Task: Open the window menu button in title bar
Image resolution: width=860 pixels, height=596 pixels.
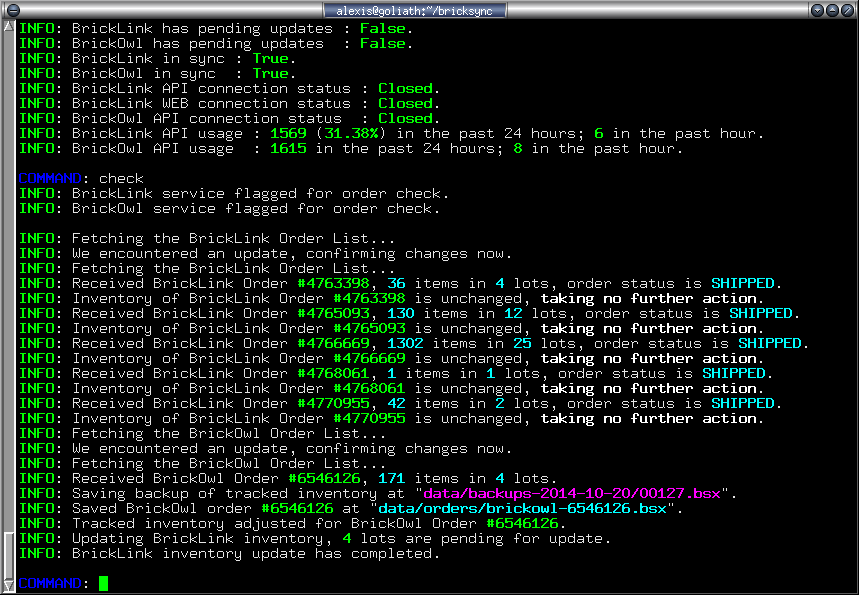Action: pos(10,10)
